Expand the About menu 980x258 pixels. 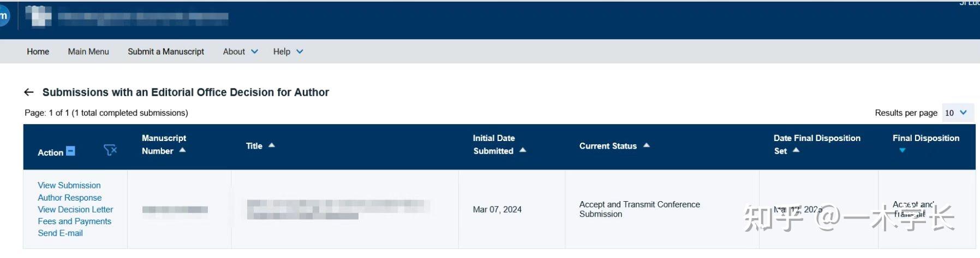(240, 51)
